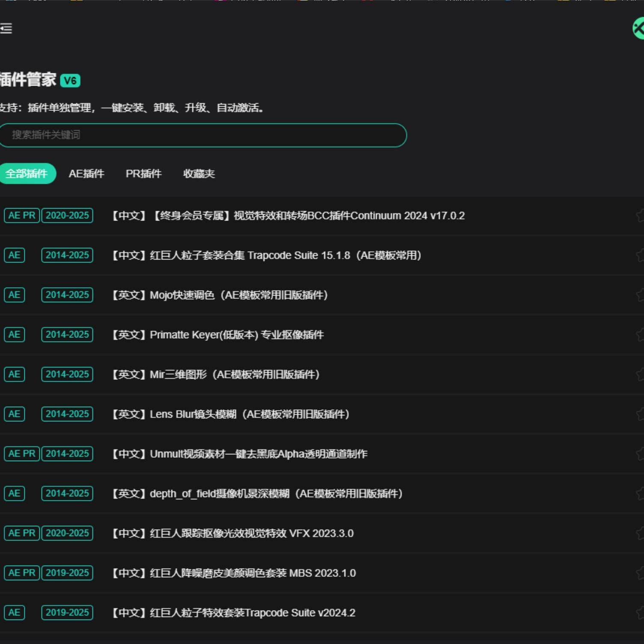The image size is (644, 644).
Task: Select the PR插件 filter tab
Action: (144, 173)
